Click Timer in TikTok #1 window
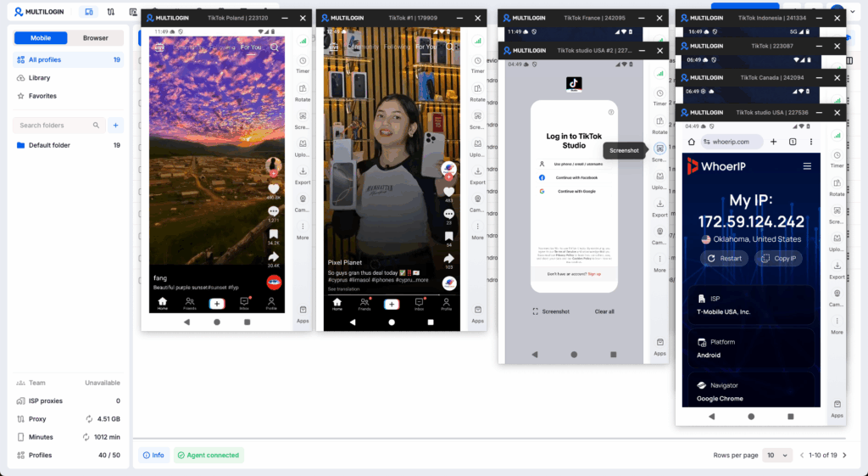This screenshot has width=868, height=476. 478,64
